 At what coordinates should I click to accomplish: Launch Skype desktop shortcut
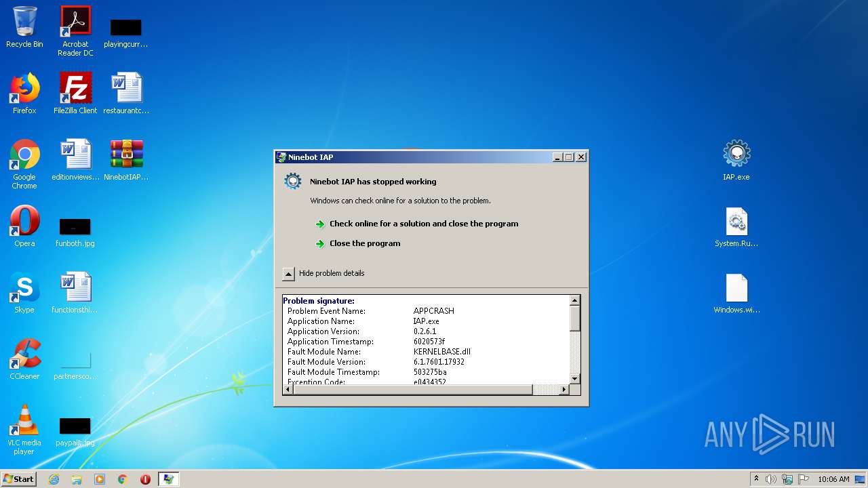pyautogui.click(x=24, y=293)
